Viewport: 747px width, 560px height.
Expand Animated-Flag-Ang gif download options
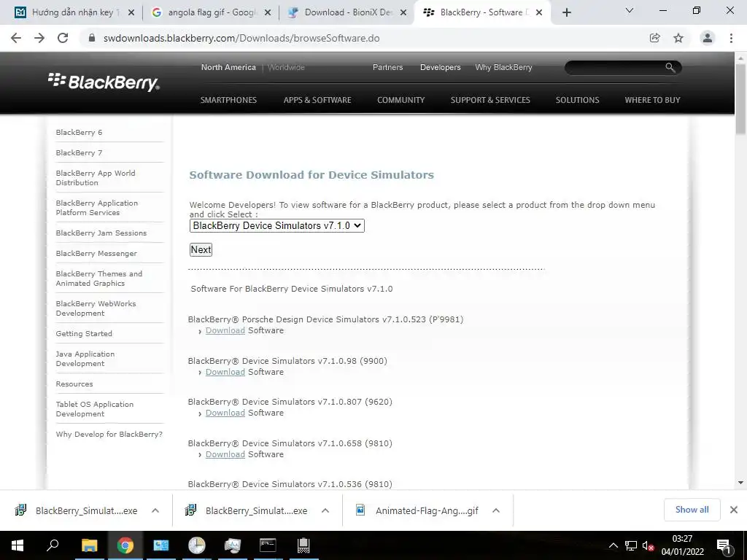(496, 510)
